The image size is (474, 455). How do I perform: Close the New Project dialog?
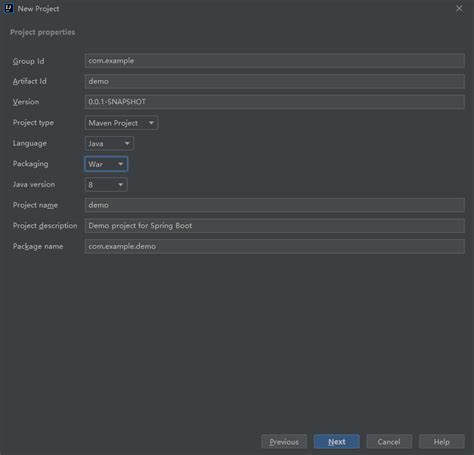tap(459, 8)
